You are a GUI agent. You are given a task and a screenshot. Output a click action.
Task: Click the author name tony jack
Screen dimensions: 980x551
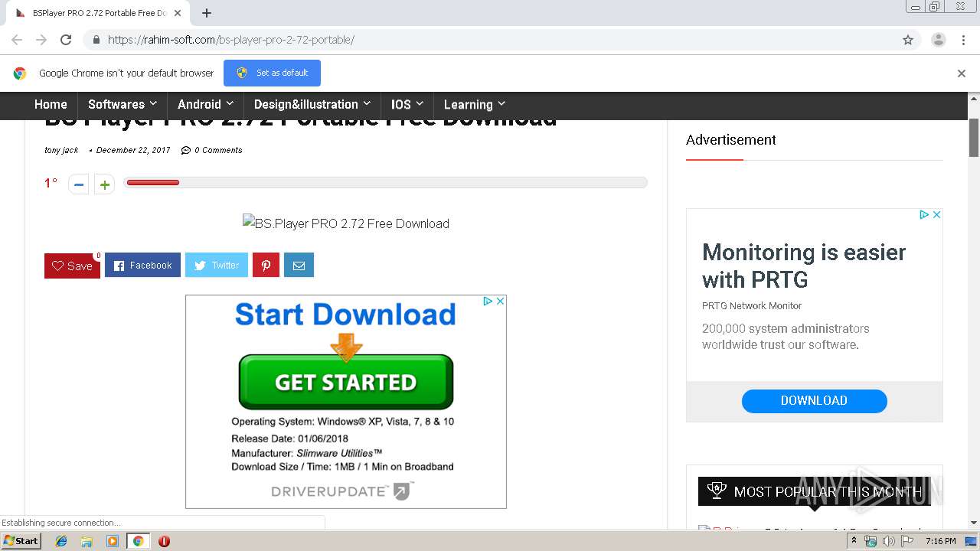[61, 150]
